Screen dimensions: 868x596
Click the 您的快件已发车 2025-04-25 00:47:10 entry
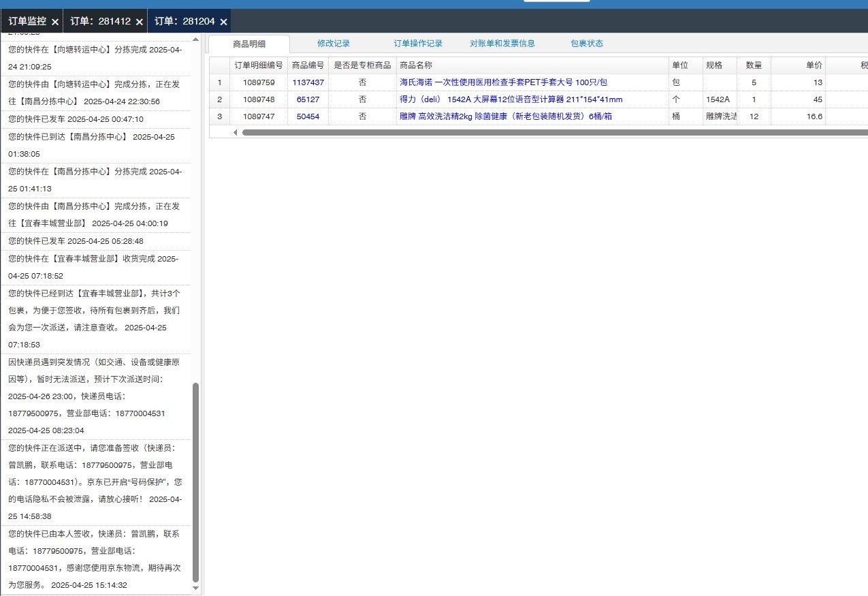click(95, 119)
